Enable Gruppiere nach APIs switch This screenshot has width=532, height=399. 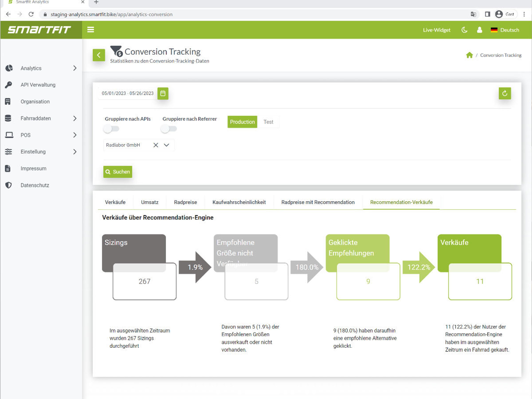click(x=111, y=129)
